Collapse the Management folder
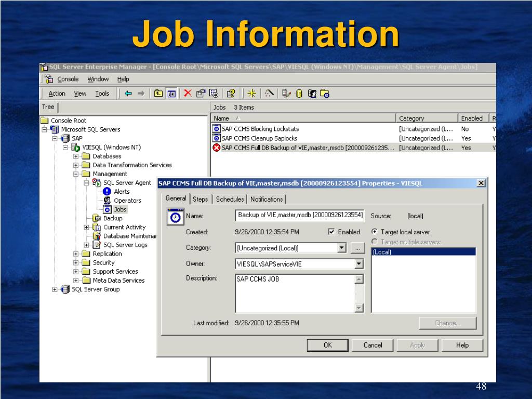The width and height of the screenshot is (532, 399). pyautogui.click(x=76, y=174)
